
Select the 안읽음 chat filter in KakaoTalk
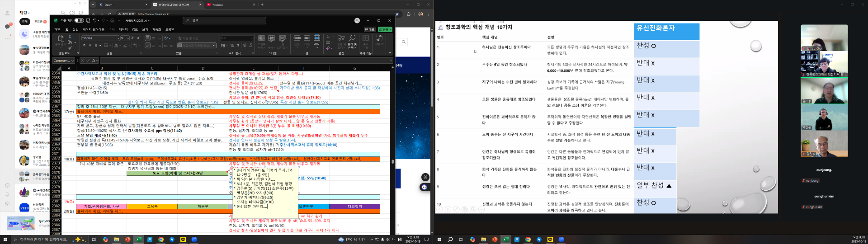pos(40,21)
